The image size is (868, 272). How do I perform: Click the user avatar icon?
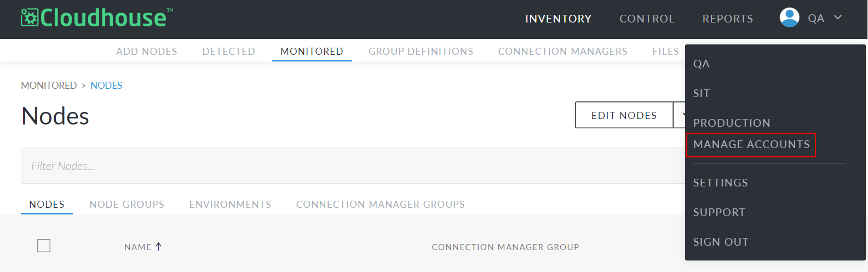[x=789, y=18]
